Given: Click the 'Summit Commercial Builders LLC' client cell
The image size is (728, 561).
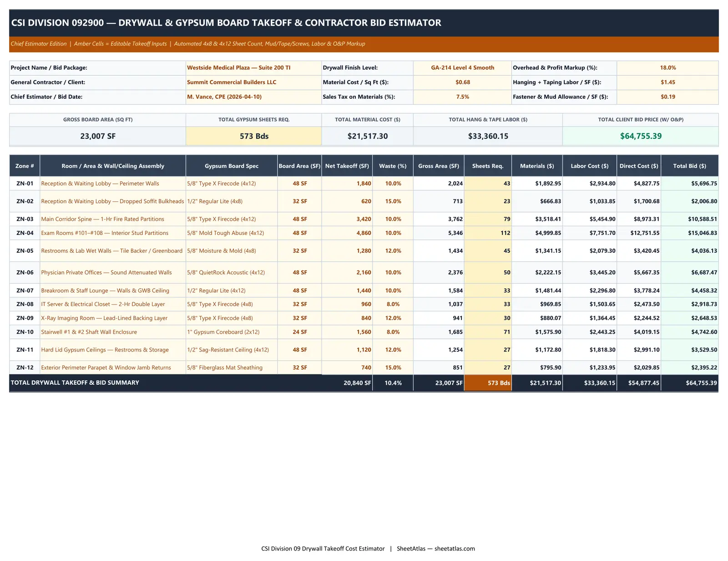Looking at the screenshot, I should click(x=253, y=82).
